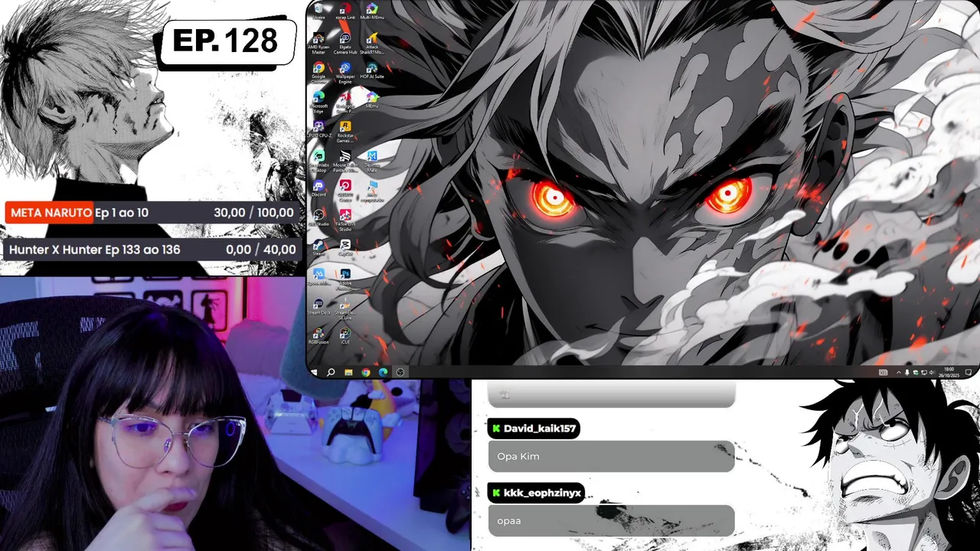Viewport: 980px width, 551px height.
Task: Click the EP. 128 episode badge
Action: pos(225,41)
